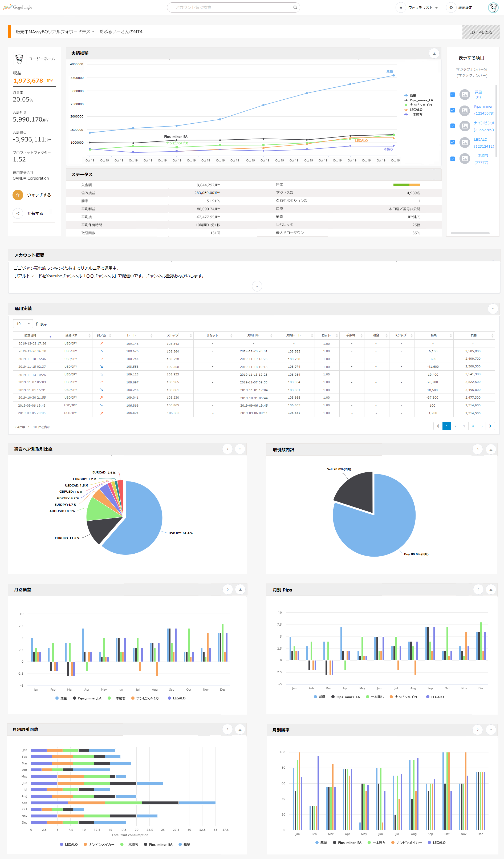Click the watchlist star icon in header

(401, 7)
